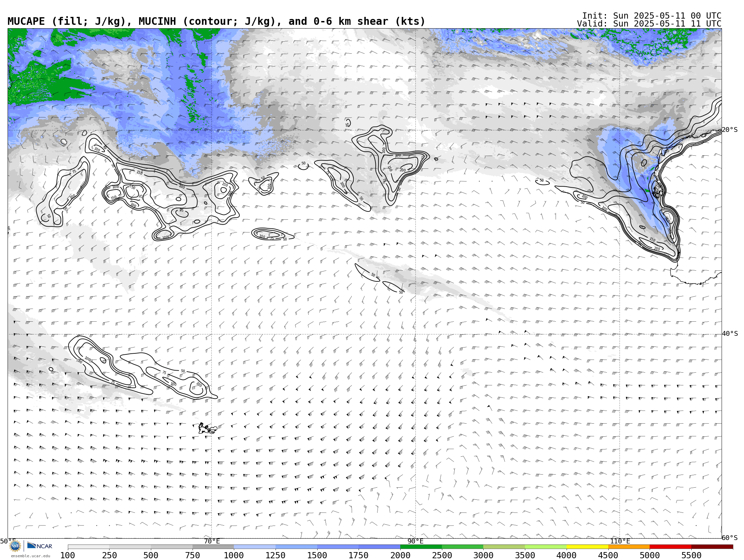Pick the colorbar segment between 1750 and 2000
Screen dimensions: 744x560
point(380,547)
